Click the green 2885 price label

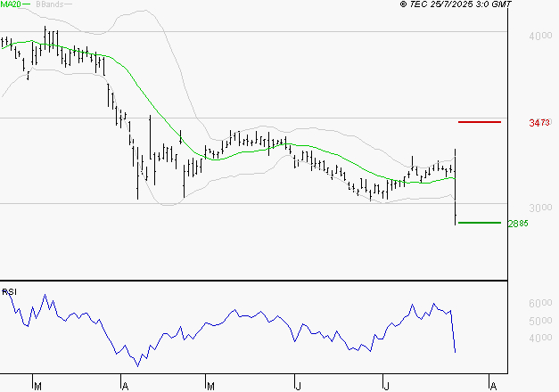tap(518, 224)
